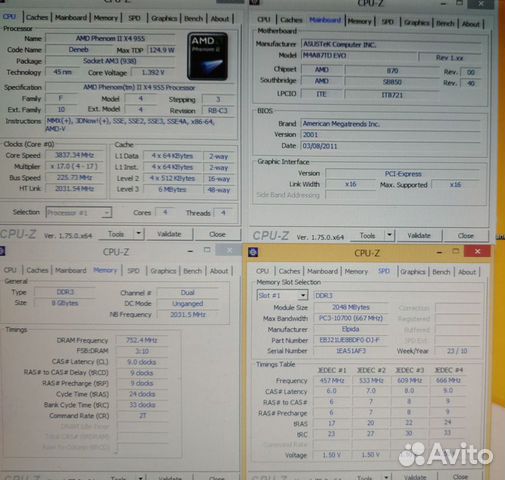Minimize the SPD window

439,252
